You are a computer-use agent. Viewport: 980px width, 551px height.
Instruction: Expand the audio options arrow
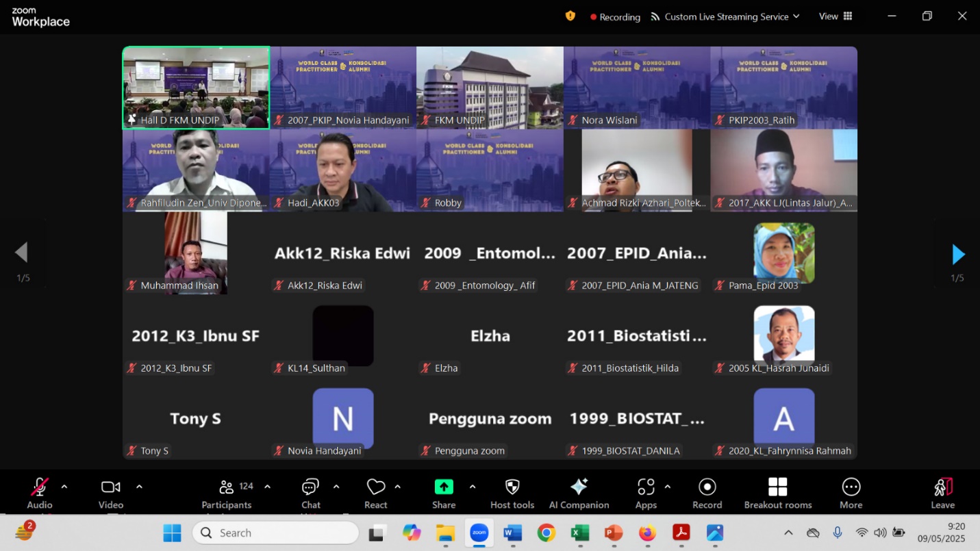coord(64,487)
